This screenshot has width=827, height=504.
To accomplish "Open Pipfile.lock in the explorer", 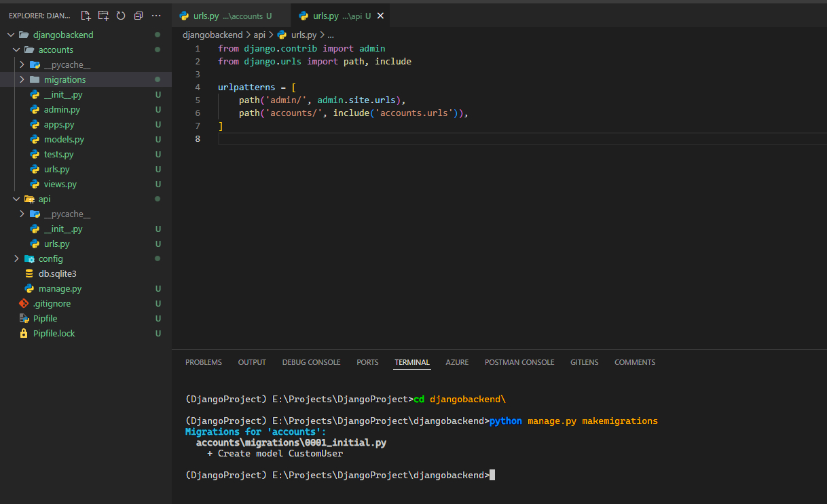I will (54, 333).
